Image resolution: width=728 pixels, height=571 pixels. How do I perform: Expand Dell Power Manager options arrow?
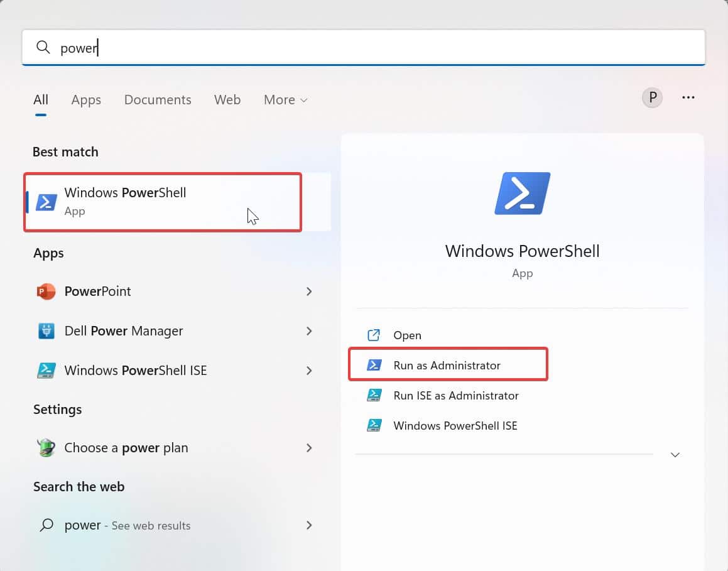tap(308, 331)
